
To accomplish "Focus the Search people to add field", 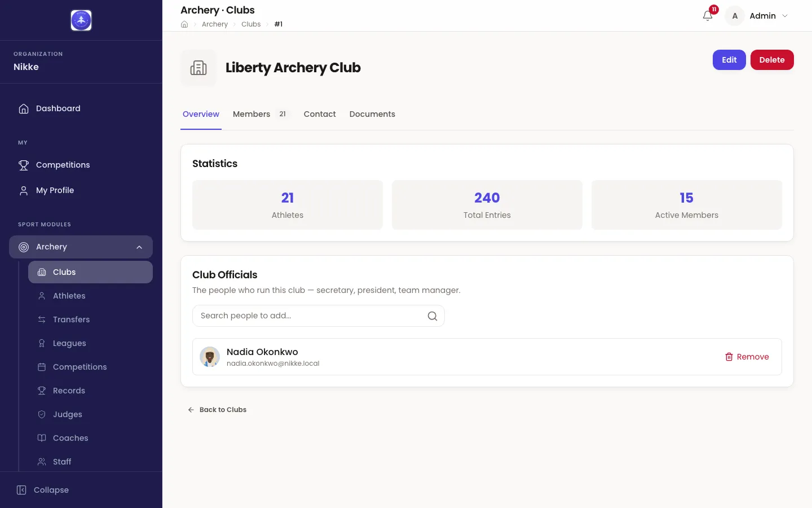I will point(319,316).
